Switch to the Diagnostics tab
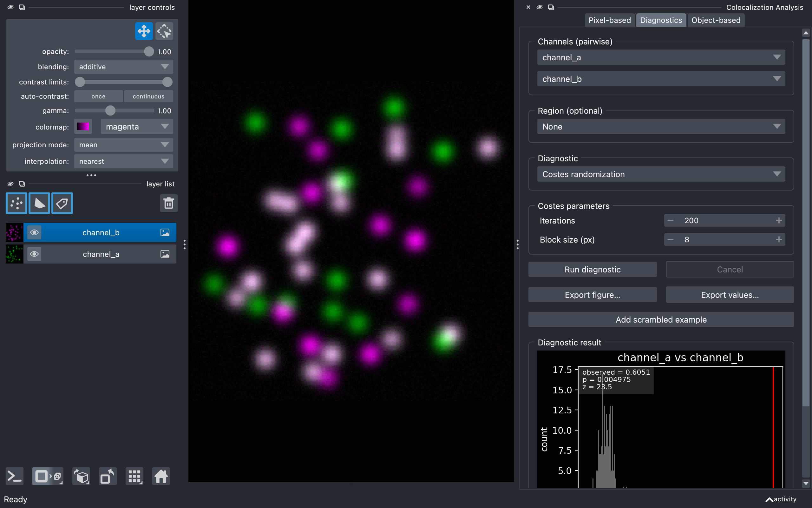 click(661, 20)
